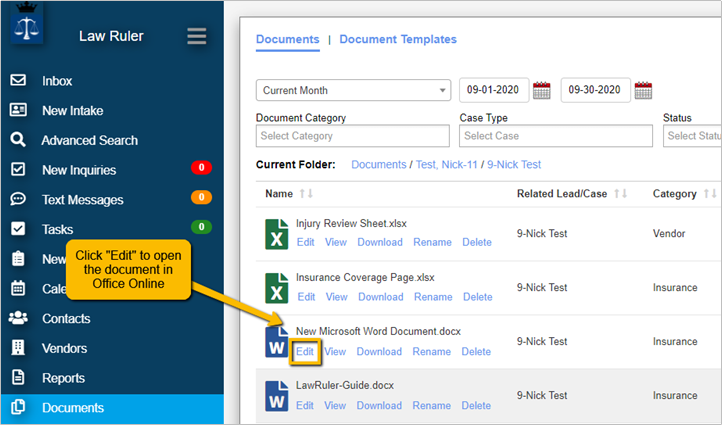Click Edit for New Microsoft Word Document.docx
The image size is (722, 425).
305,352
